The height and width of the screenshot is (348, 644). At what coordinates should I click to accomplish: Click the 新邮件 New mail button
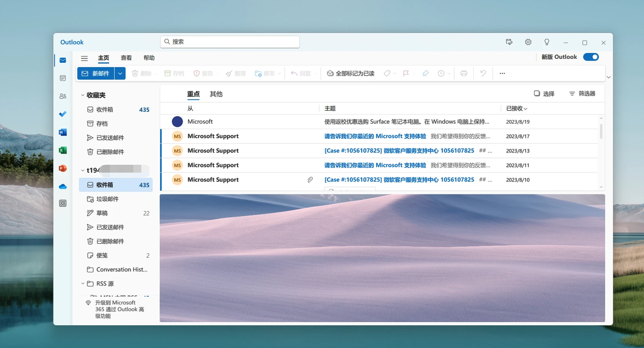(96, 73)
